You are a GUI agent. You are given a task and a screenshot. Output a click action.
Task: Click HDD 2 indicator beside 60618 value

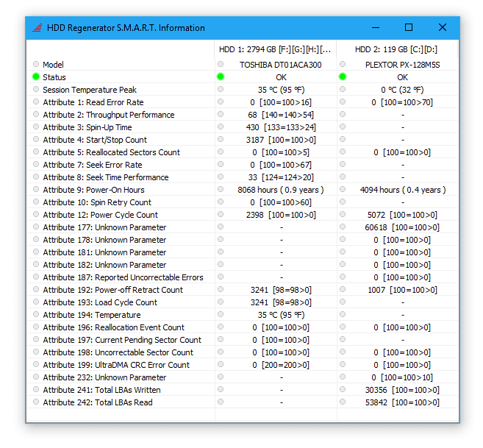pos(343,227)
